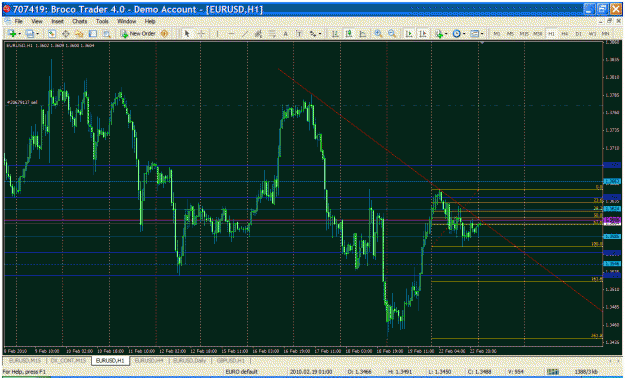625x378 pixels.
Task: Select the H1 timeframe button
Action: coord(551,34)
